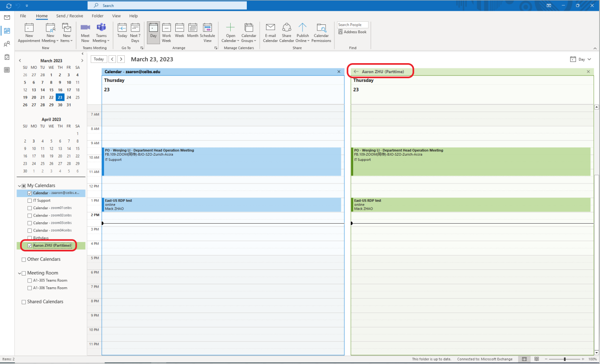Collapse the My Calendars group

(x=19, y=186)
